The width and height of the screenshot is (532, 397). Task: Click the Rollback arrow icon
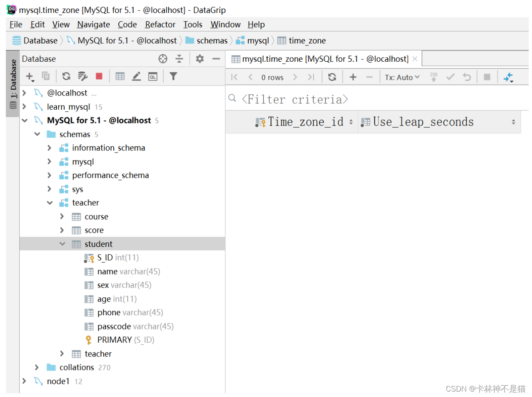click(467, 77)
